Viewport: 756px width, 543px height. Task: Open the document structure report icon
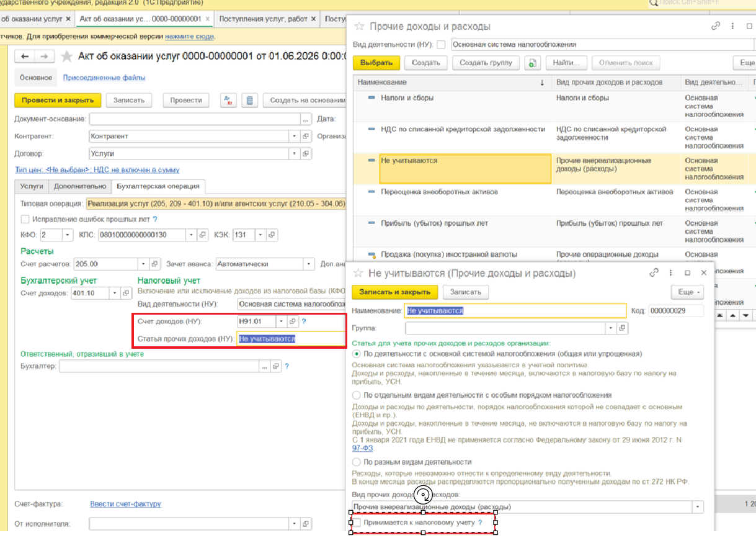pyautogui.click(x=249, y=100)
